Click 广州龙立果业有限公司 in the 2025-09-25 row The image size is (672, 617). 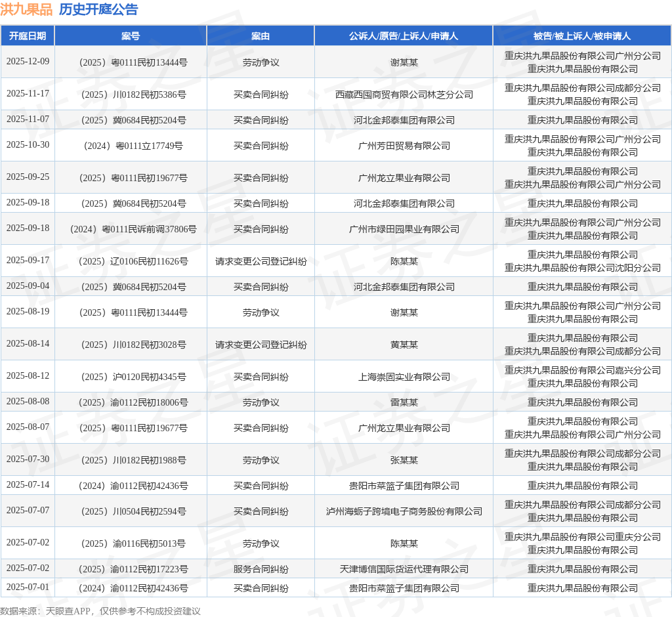[404, 179]
